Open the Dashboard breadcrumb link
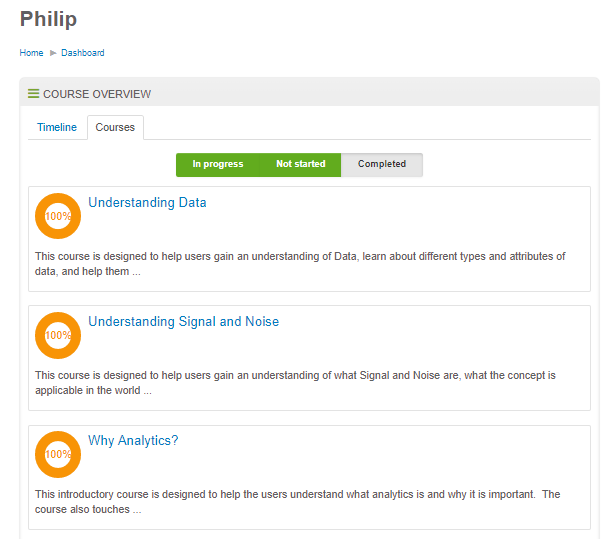The image size is (611, 539). pos(83,53)
